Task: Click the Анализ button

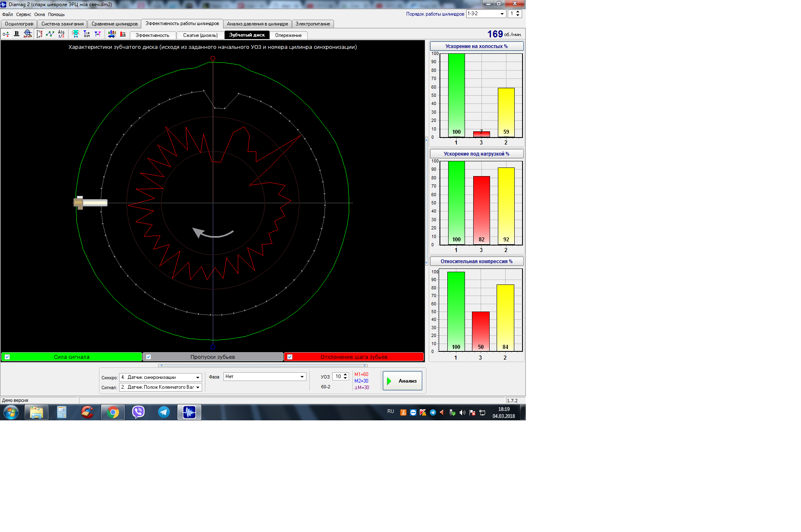Action: coord(403,381)
